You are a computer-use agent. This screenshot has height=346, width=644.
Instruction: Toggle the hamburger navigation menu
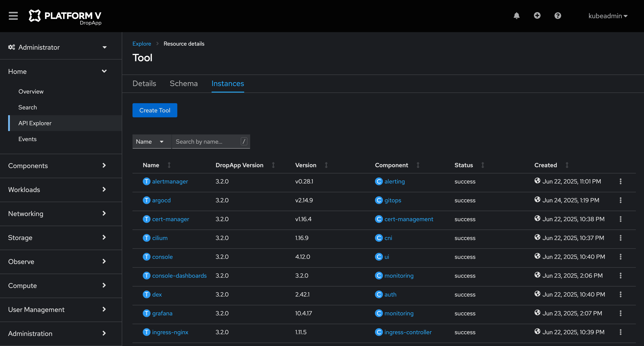(13, 16)
